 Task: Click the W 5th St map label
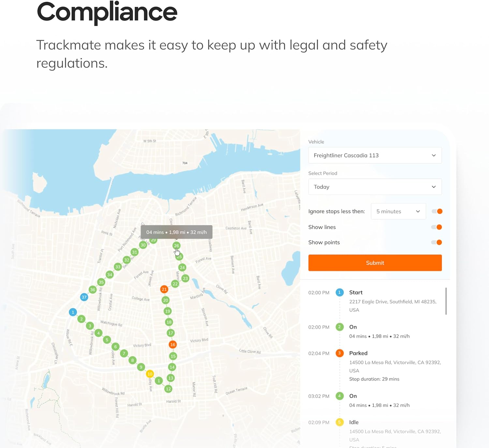pyautogui.click(x=150, y=141)
